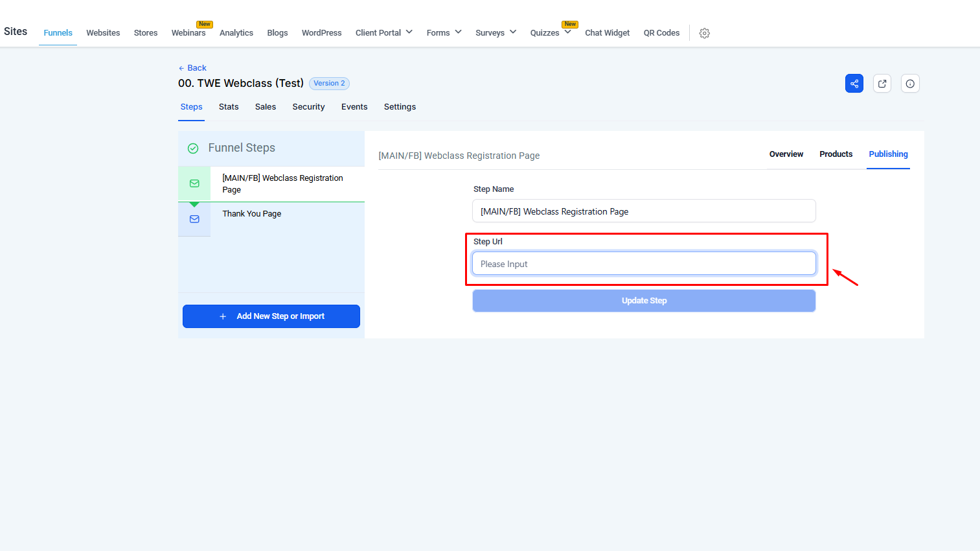This screenshot has height=551, width=980.
Task: Click the Step Name text field
Action: click(643, 211)
